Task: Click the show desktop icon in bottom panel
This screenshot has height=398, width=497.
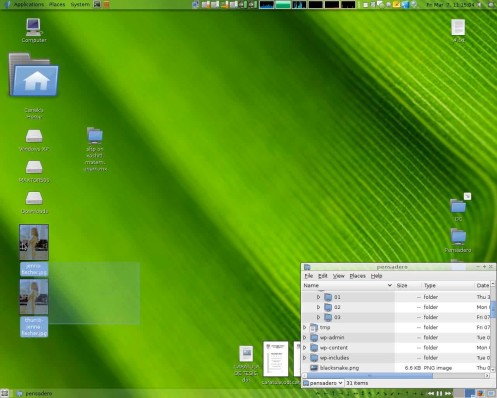Action: tap(4, 394)
